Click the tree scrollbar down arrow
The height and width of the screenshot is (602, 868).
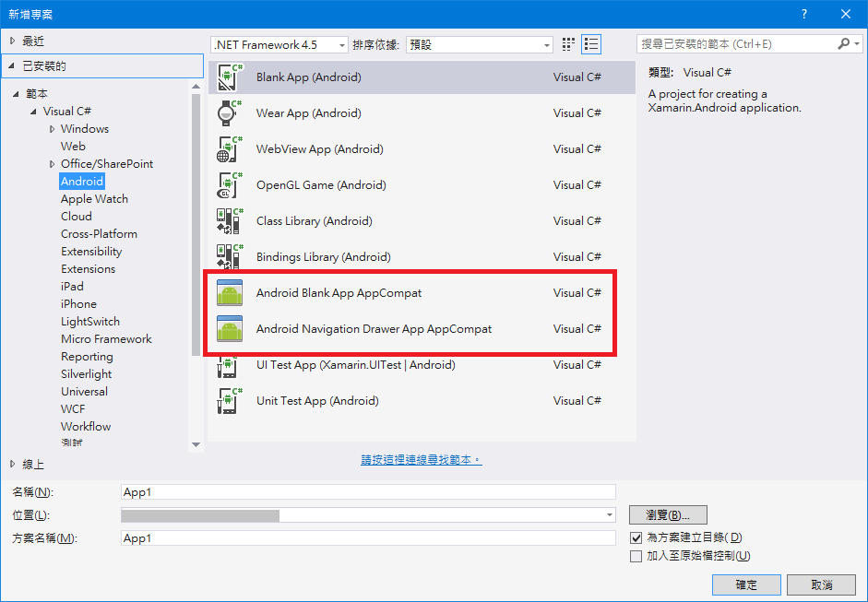click(196, 444)
